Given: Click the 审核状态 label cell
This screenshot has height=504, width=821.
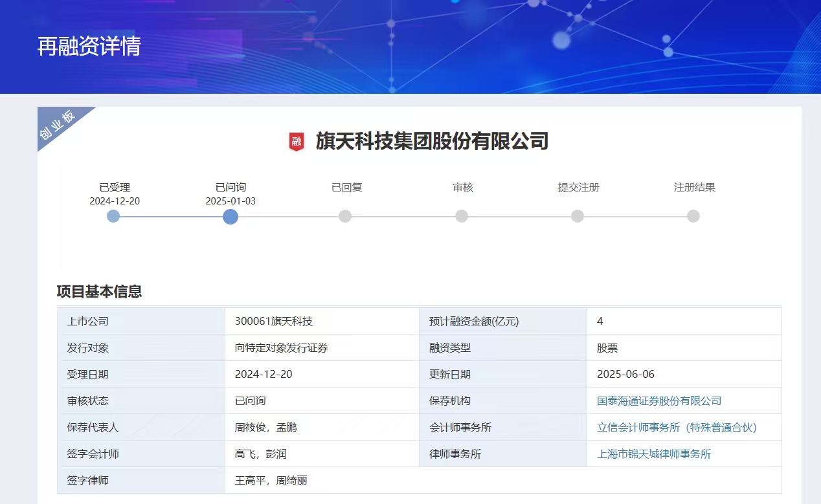Looking at the screenshot, I should click(x=141, y=400).
